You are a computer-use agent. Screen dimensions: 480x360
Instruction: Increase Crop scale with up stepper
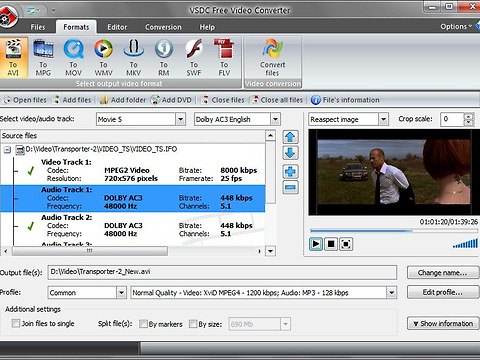pyautogui.click(x=469, y=116)
